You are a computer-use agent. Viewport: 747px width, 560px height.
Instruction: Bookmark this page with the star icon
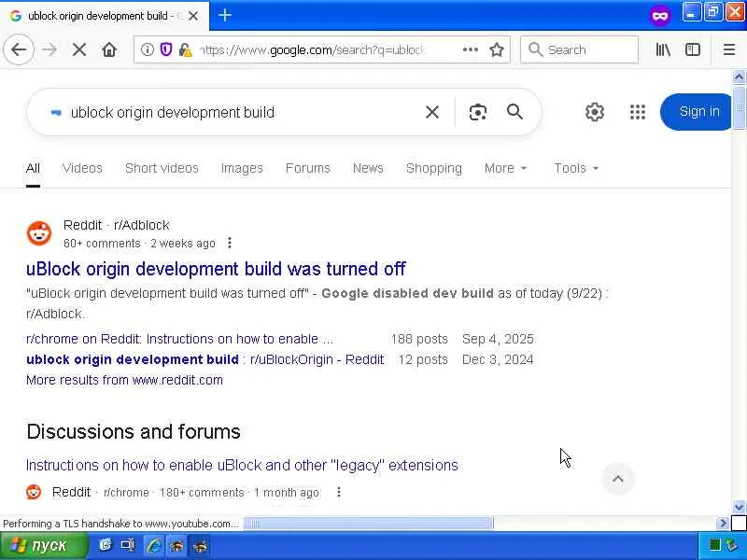[x=497, y=49]
